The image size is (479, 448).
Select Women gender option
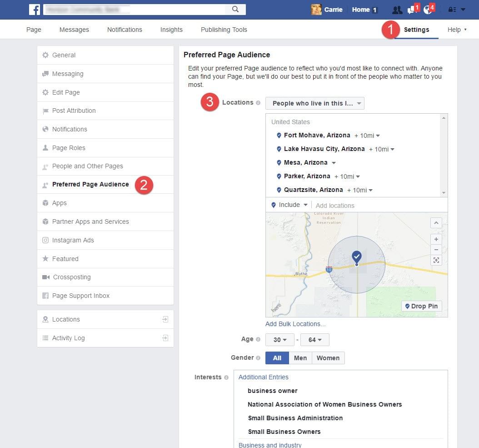coord(328,358)
